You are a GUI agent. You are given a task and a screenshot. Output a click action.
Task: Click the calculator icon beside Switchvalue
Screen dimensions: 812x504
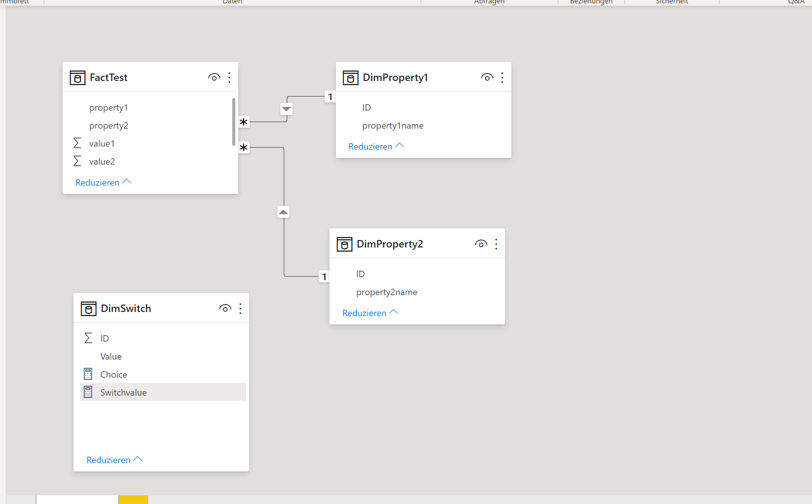(x=88, y=392)
